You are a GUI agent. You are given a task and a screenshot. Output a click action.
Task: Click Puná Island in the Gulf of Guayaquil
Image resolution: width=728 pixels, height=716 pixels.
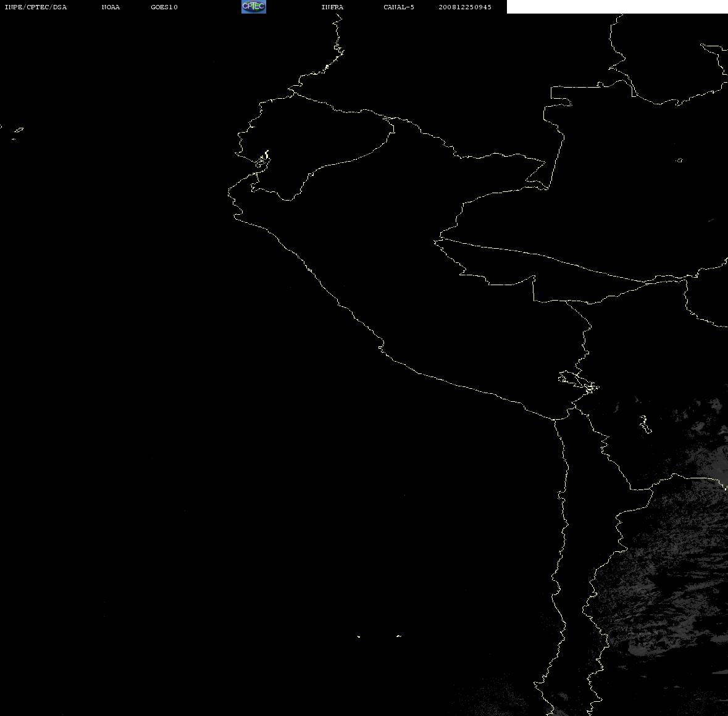click(x=263, y=160)
